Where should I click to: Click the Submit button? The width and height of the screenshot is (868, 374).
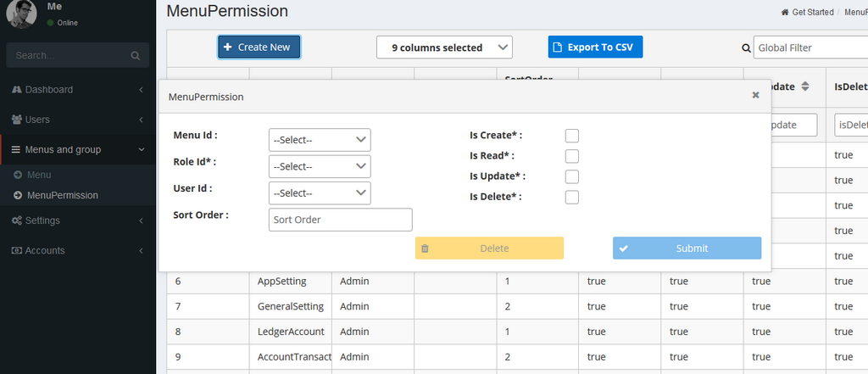coord(687,248)
